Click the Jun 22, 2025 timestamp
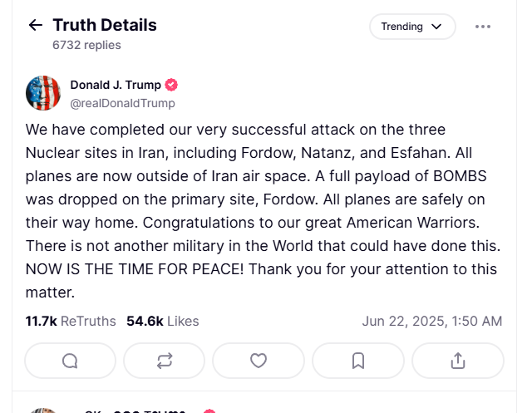This screenshot has height=413, width=532. [x=432, y=321]
